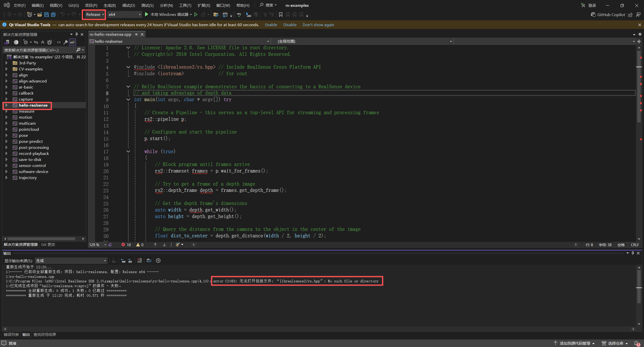Open the x64 platform dropdown
The image size is (644, 347).
pyautogui.click(x=124, y=15)
